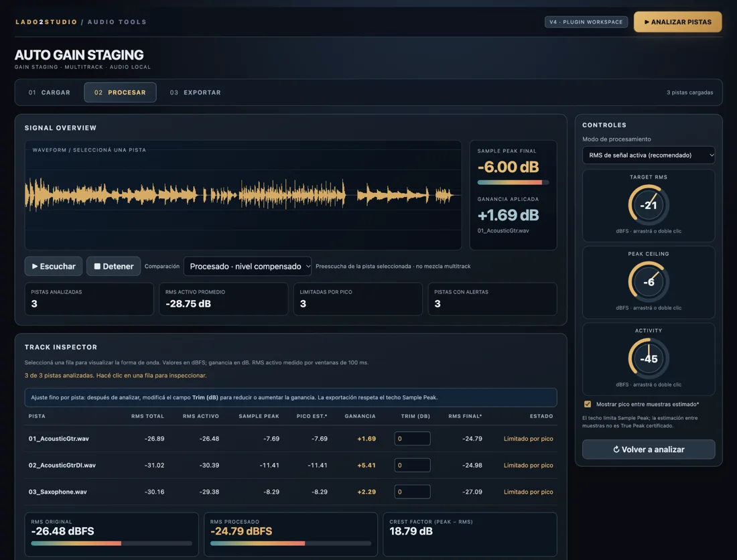Click the RMS Original level meter

[111, 543]
